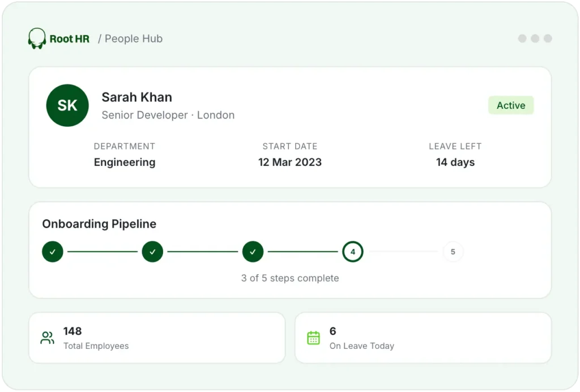
Task: Open the Sarah Khan profile name
Action: click(137, 97)
